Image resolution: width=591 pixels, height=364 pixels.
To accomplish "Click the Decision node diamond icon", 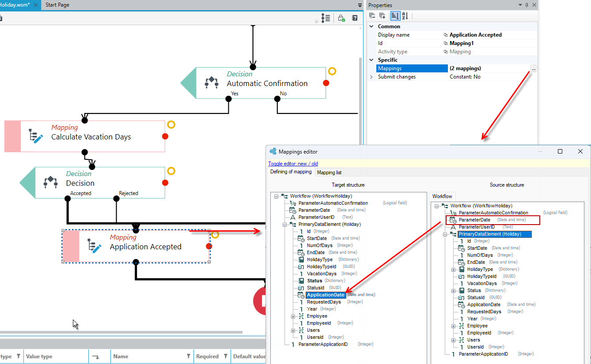I will (x=50, y=182).
